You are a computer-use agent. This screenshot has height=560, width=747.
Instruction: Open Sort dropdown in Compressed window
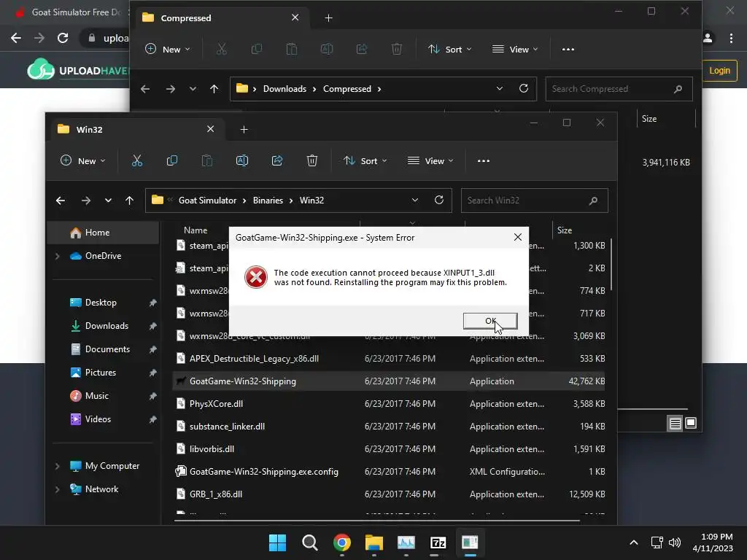449,49
